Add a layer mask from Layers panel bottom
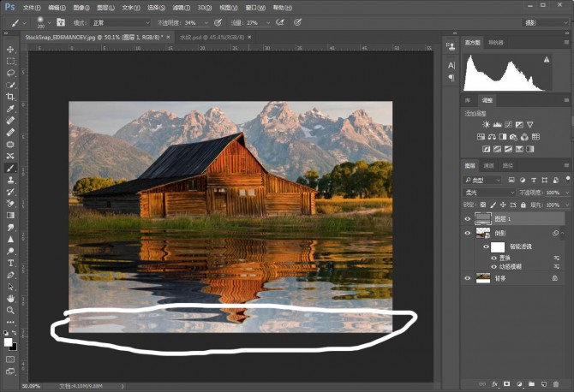 (x=506, y=384)
